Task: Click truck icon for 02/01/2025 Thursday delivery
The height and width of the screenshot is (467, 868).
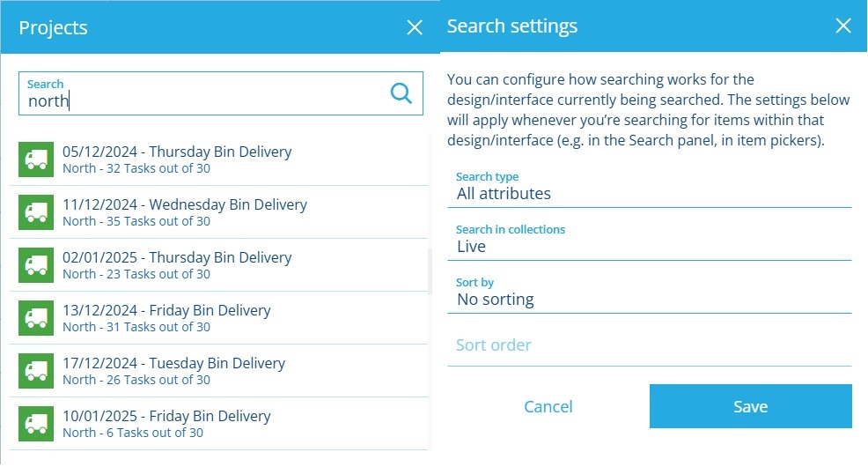Action: click(36, 265)
